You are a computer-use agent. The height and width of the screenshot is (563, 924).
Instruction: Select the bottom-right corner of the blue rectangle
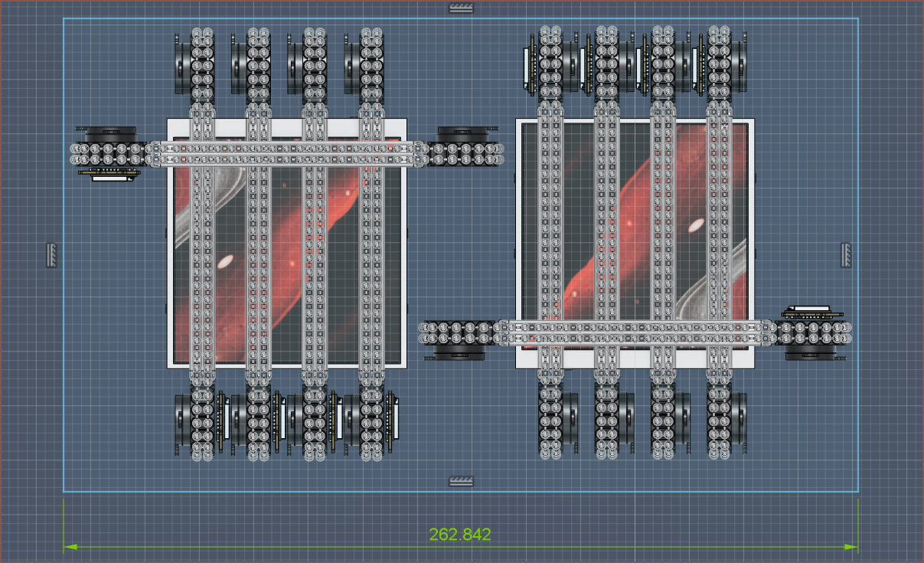pos(858,491)
